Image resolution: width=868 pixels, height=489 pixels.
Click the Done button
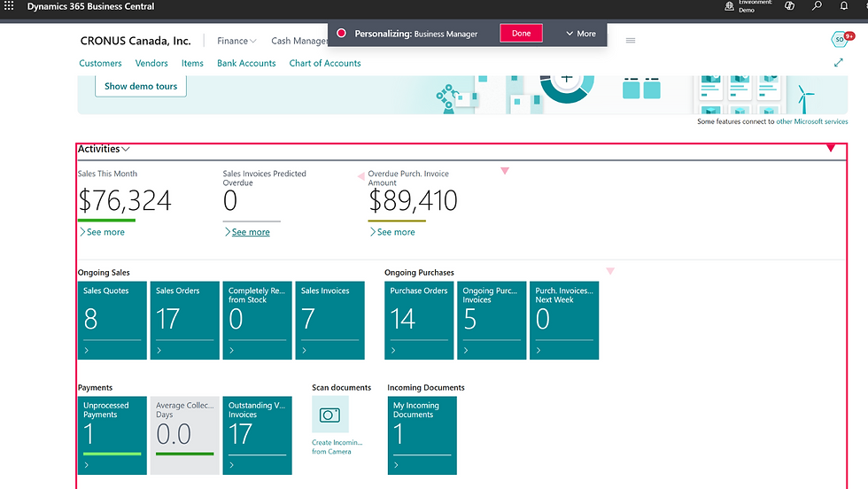(521, 34)
